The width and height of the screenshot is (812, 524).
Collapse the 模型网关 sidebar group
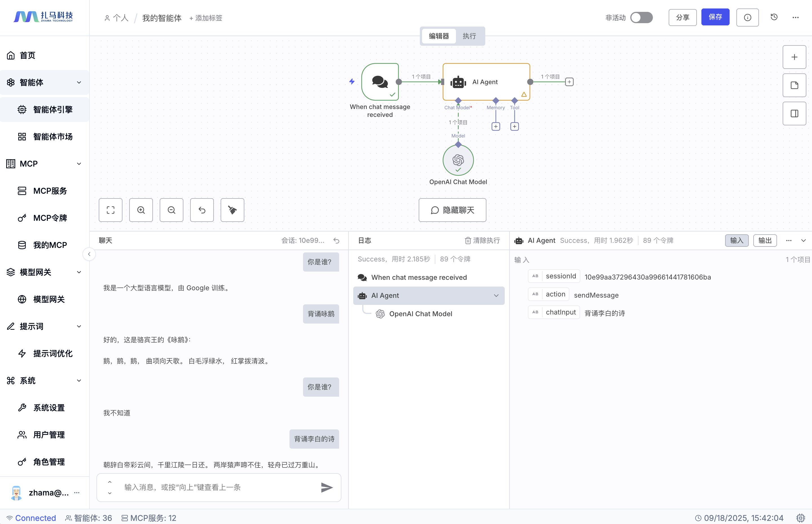tap(79, 272)
